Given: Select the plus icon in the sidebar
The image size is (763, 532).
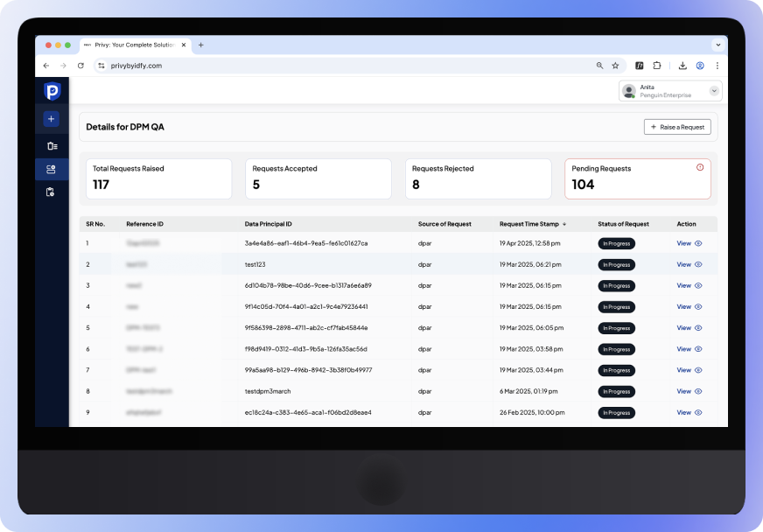Looking at the screenshot, I should pyautogui.click(x=51, y=118).
